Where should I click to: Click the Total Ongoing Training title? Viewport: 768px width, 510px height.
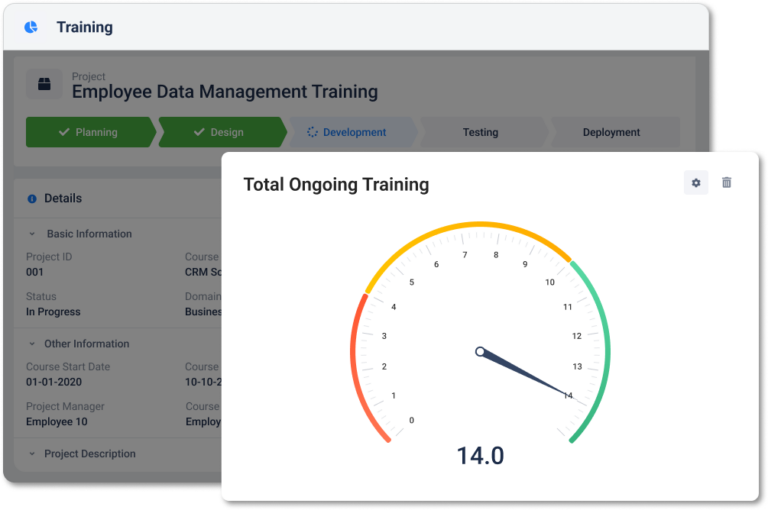(x=336, y=184)
